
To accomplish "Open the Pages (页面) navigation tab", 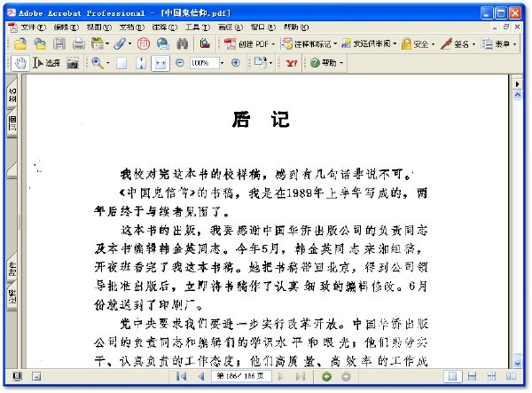I will 12,122.
